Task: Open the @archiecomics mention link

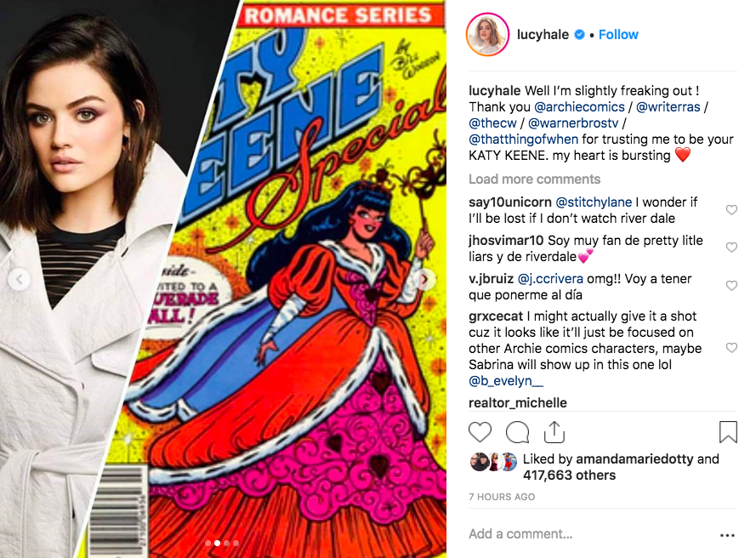Action: pyautogui.click(x=579, y=106)
